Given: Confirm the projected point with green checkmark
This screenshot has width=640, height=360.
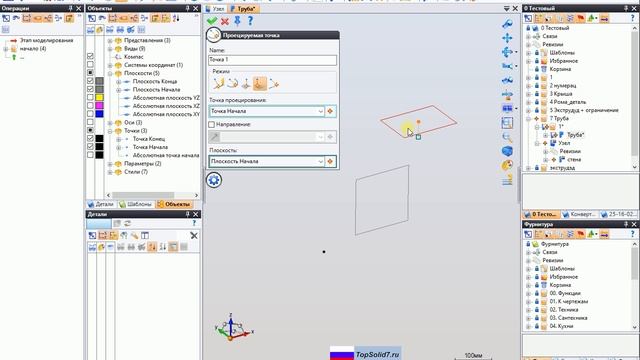Looking at the screenshot, I should coord(212,21).
